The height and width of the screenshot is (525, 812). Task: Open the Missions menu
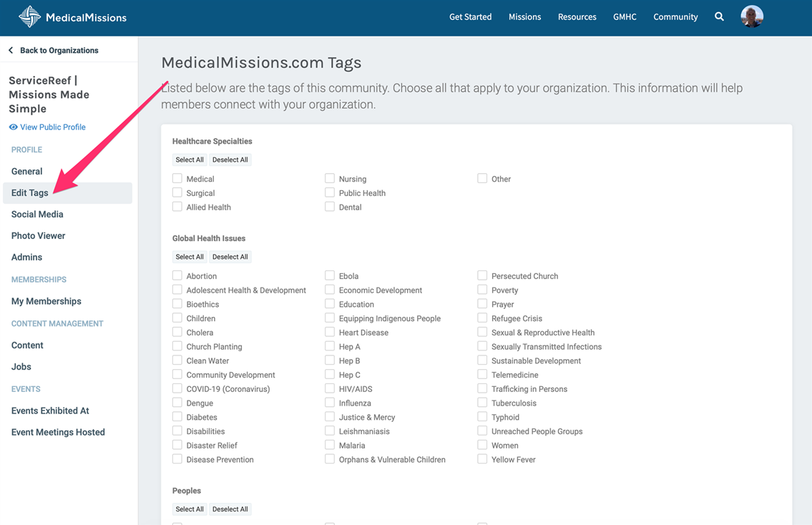pos(524,16)
